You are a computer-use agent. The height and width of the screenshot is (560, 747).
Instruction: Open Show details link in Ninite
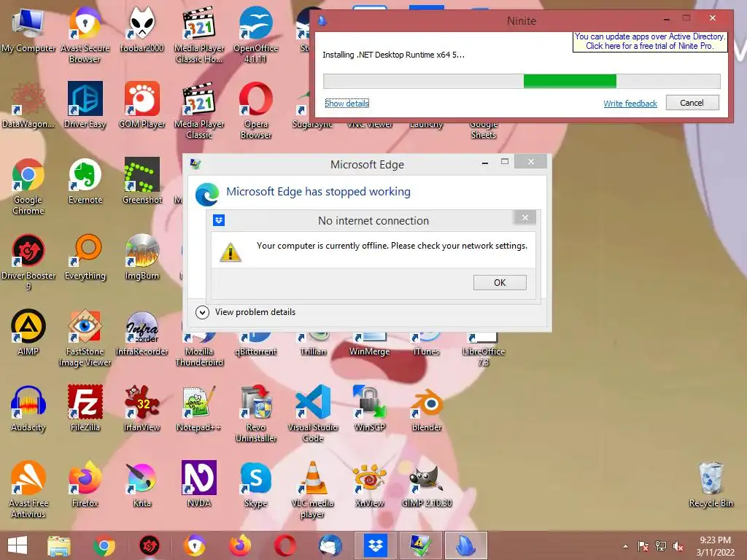click(x=347, y=104)
